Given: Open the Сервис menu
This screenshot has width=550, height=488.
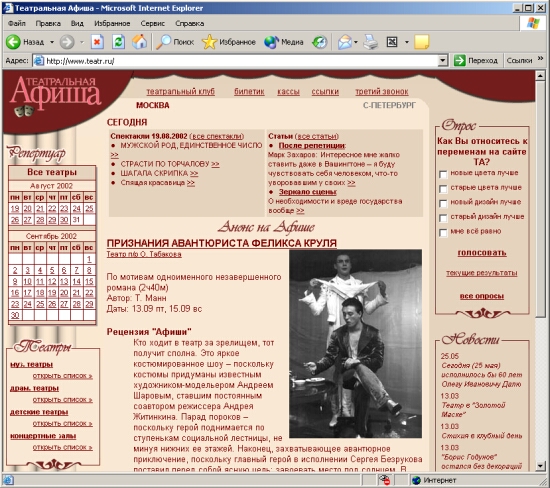Looking at the screenshot, I should (x=153, y=24).
